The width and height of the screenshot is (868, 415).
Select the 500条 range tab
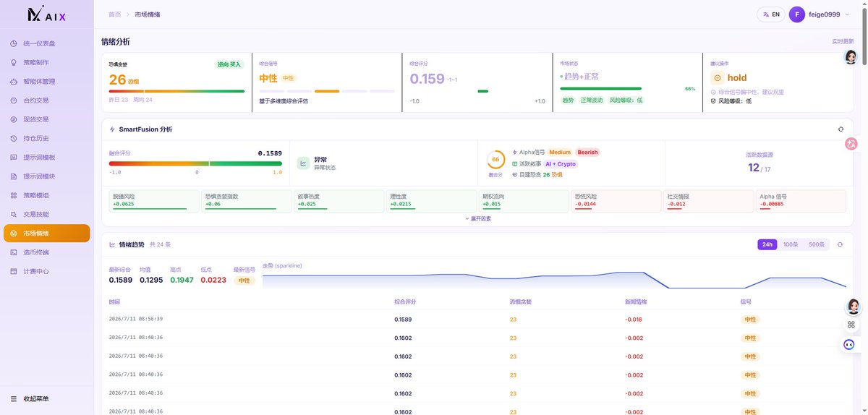817,244
